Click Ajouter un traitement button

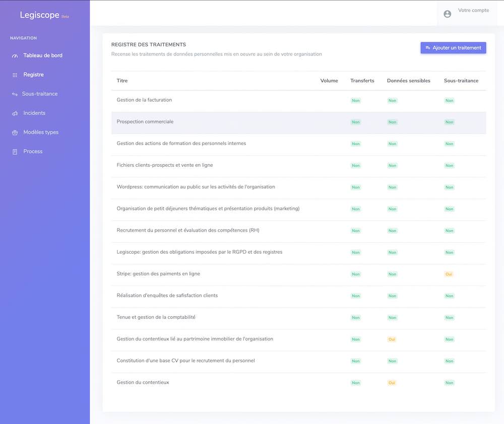point(453,48)
